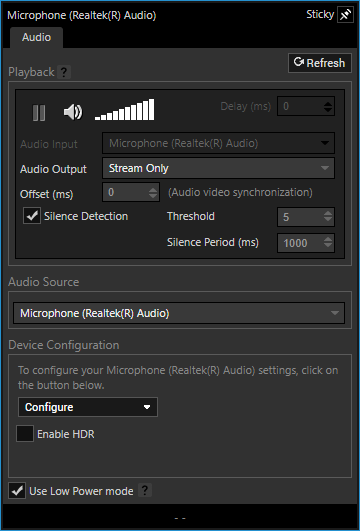
Task: Open the Audio Output Stream Only dropdown
Action: pos(218,168)
